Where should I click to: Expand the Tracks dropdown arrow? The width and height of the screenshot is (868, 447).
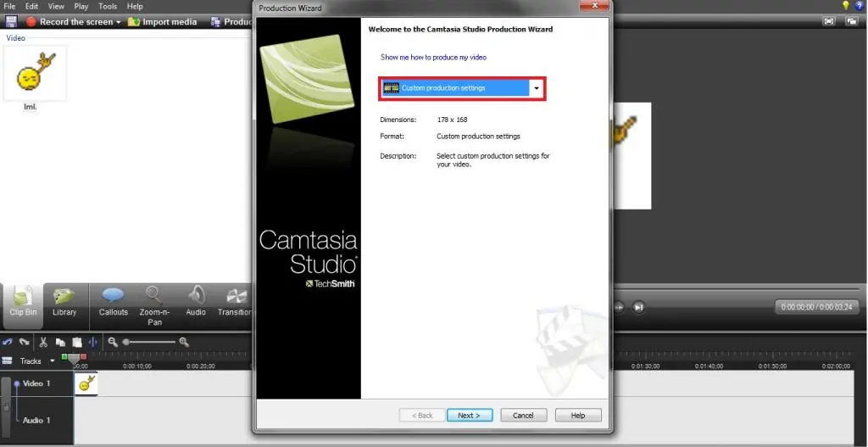coord(53,360)
